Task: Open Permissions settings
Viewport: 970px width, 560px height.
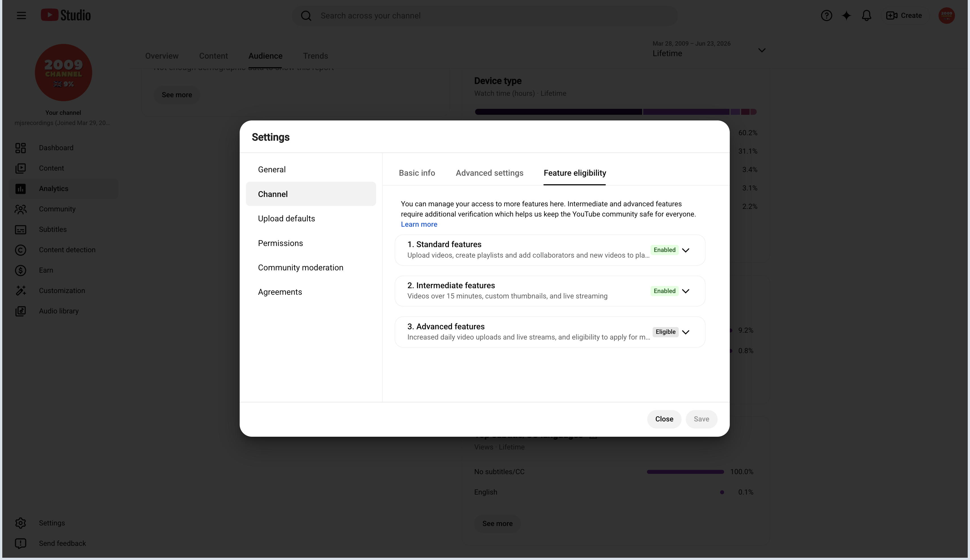Action: point(311,243)
